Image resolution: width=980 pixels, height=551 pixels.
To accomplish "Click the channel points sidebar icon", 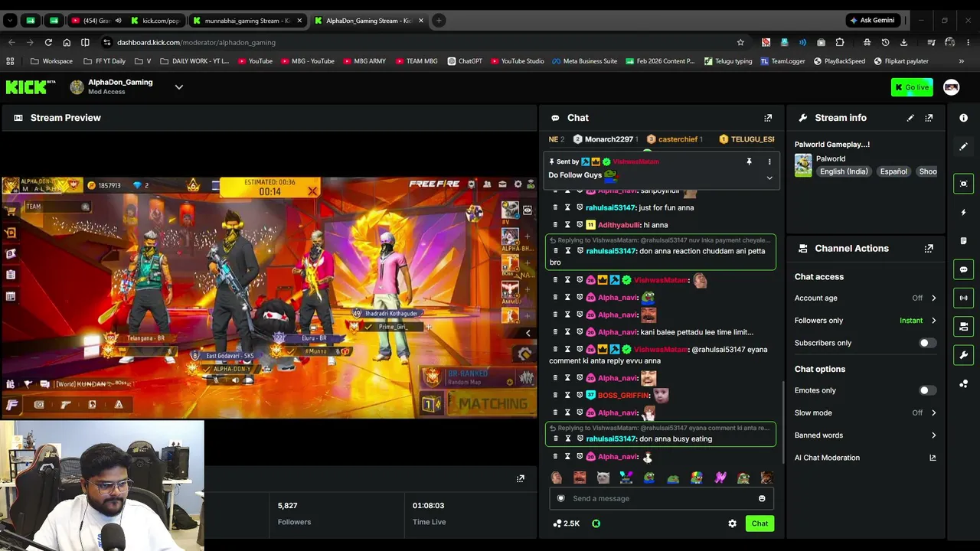I will [963, 384].
